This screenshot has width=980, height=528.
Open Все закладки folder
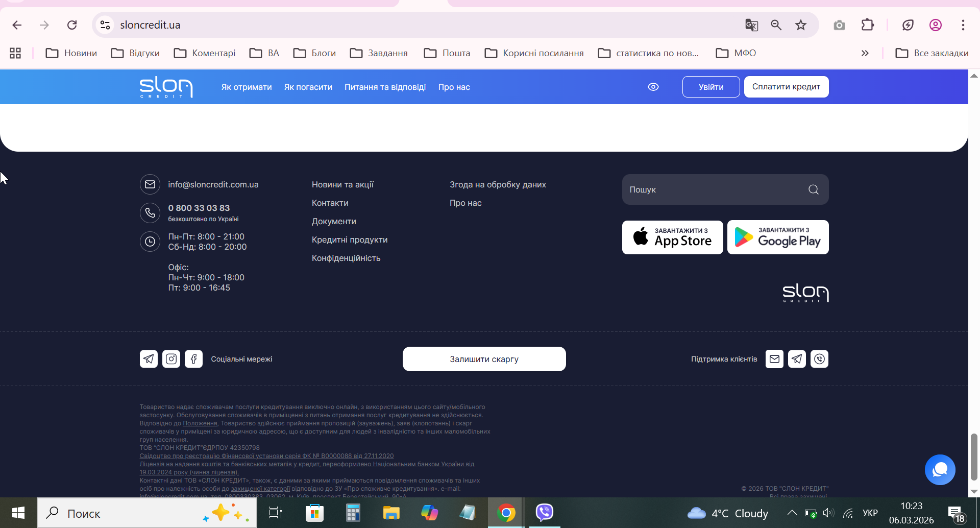click(x=932, y=53)
